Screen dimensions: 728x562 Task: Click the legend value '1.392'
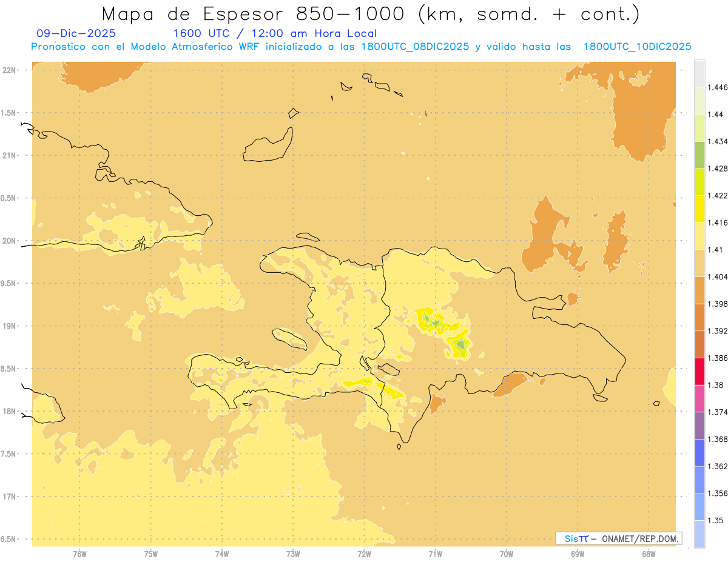coord(717,331)
